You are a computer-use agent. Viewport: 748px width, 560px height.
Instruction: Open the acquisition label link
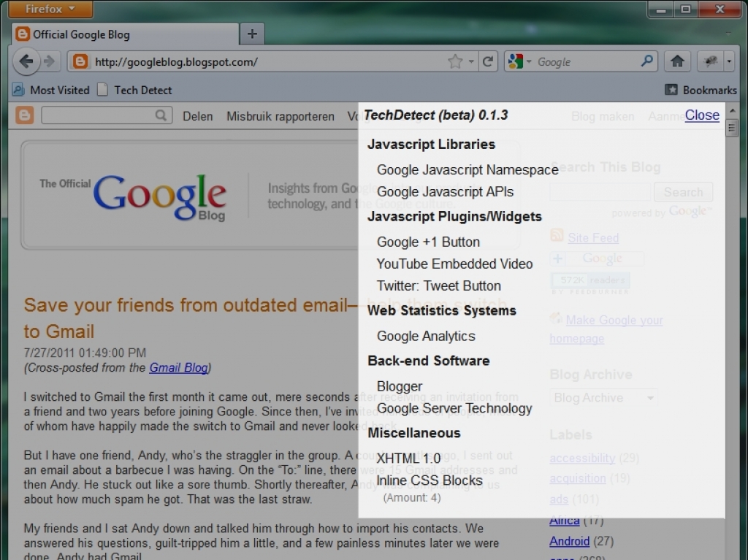pos(578,478)
